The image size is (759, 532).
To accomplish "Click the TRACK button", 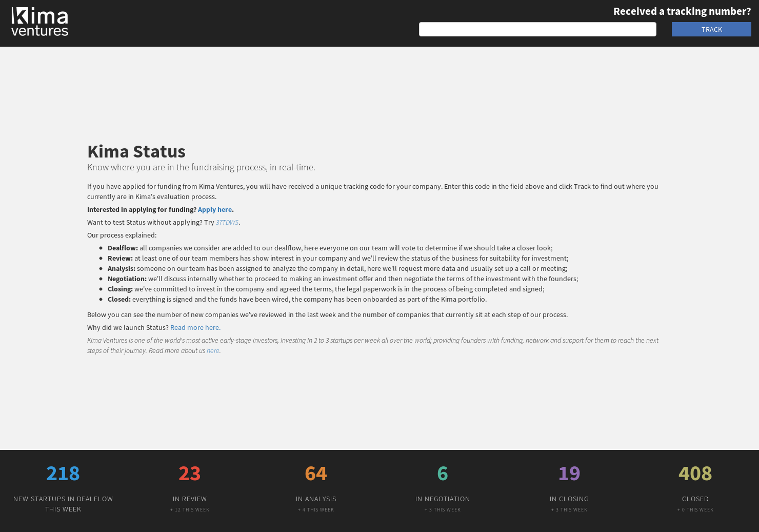I will (711, 29).
